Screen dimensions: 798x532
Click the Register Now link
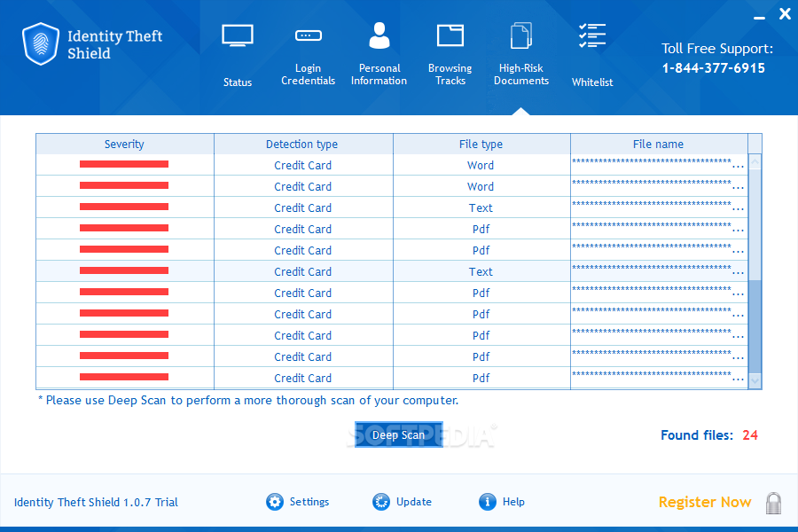point(705,502)
